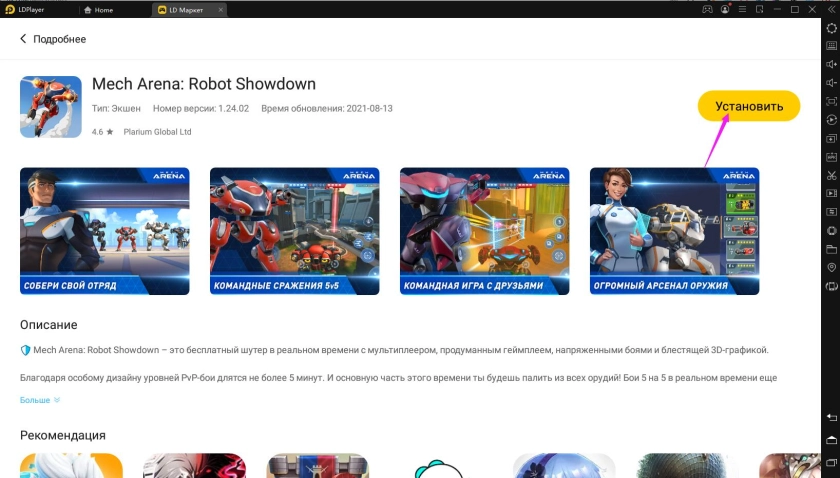
Task: Open gamepad settings in title bar
Action: pos(707,10)
